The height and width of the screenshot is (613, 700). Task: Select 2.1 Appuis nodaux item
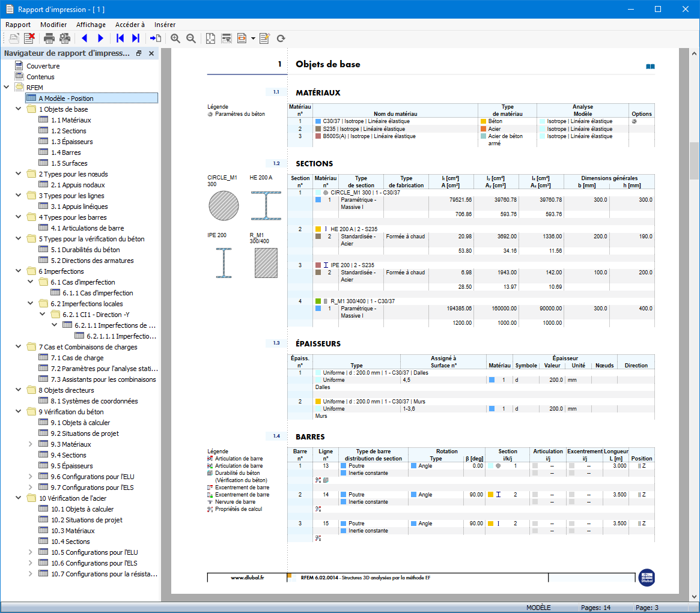tap(78, 185)
